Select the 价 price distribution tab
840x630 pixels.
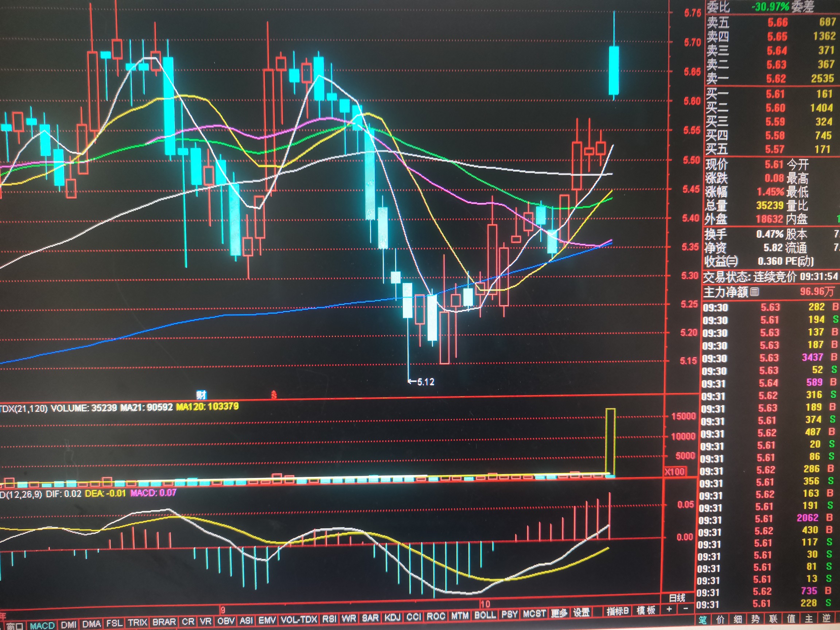point(720,619)
